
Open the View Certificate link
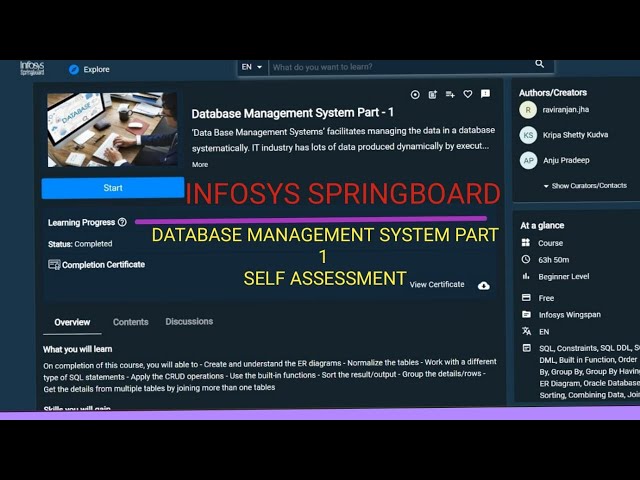[437, 284]
